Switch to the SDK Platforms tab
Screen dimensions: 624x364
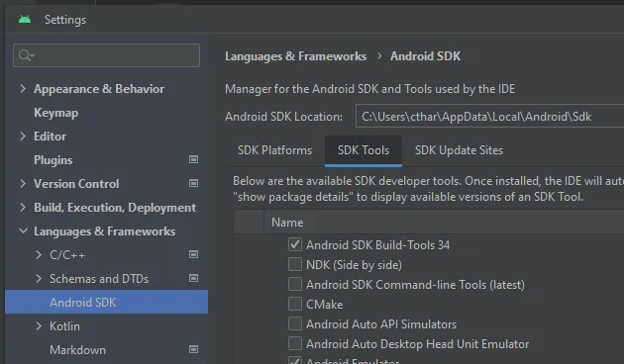tap(275, 150)
